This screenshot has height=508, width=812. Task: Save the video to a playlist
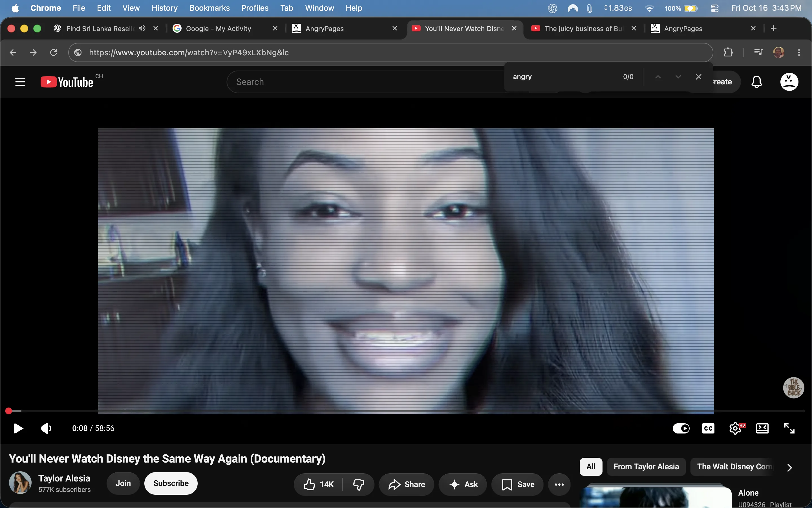pyautogui.click(x=518, y=485)
